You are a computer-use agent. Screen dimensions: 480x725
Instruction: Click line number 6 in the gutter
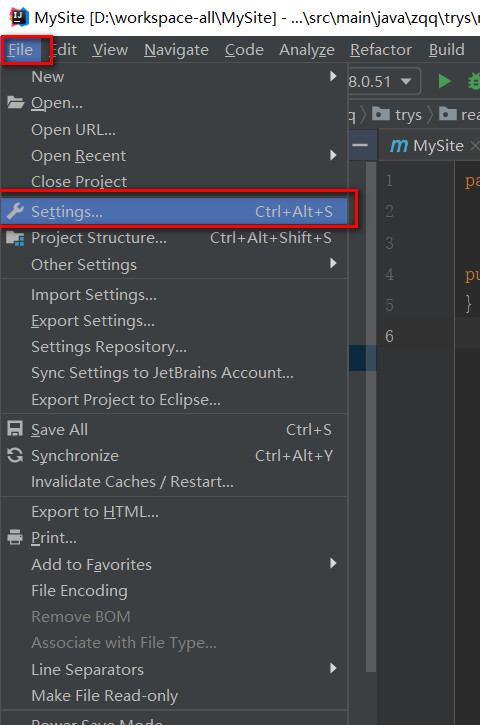pyautogui.click(x=389, y=336)
